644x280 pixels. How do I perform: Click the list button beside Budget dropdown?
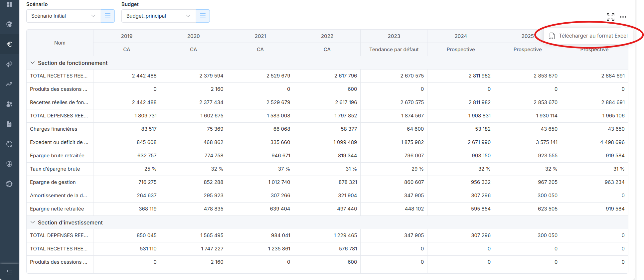[x=203, y=16]
